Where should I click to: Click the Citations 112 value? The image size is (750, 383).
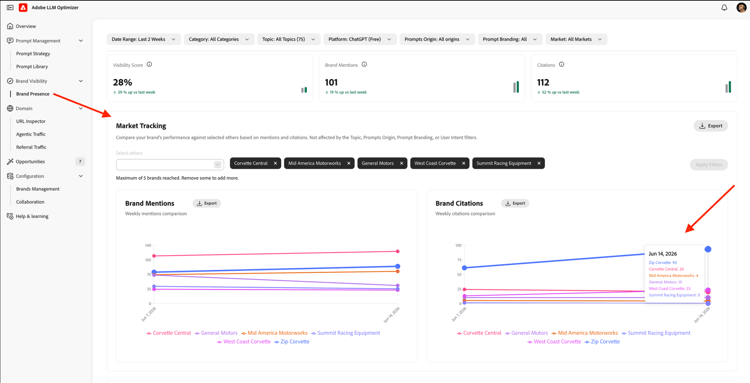[543, 82]
